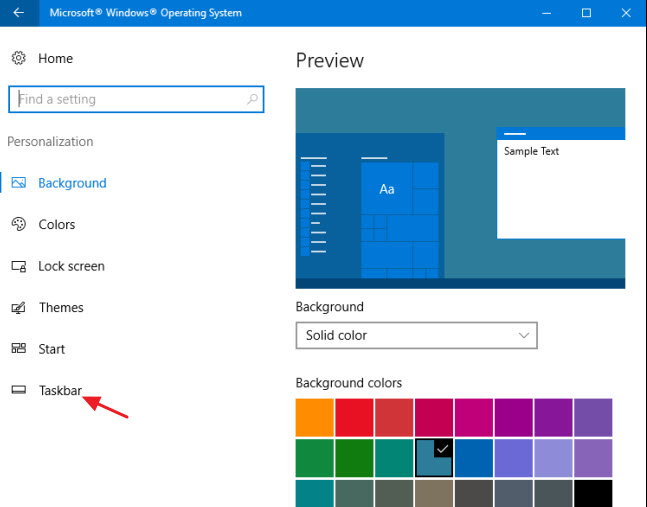Pick the black background color
This screenshot has height=507, width=647.
(593, 493)
